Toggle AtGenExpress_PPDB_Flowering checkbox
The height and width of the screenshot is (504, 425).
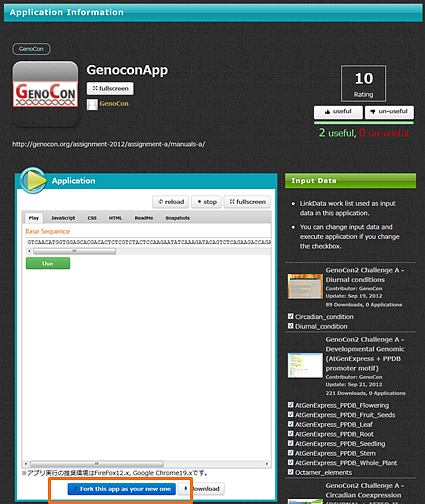291,405
